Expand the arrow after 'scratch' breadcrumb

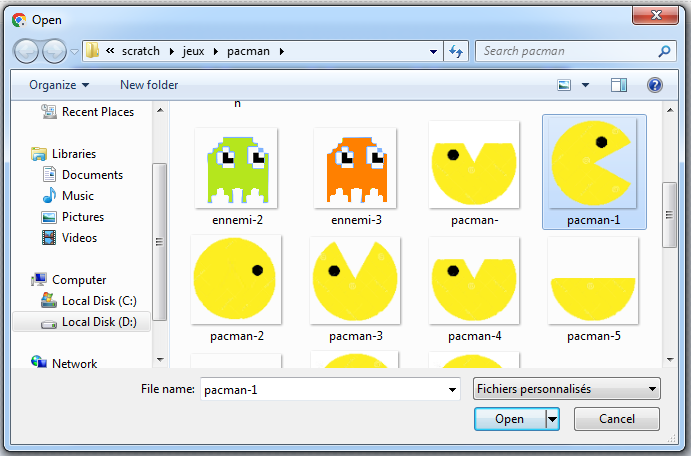click(x=172, y=52)
